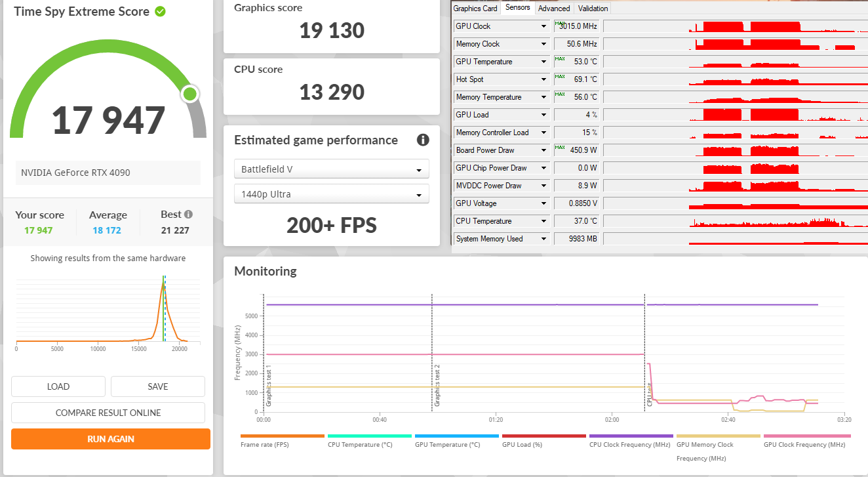Toggle CPU Temperature legend swatch
Viewport: 868px width, 477px height.
[370, 436]
